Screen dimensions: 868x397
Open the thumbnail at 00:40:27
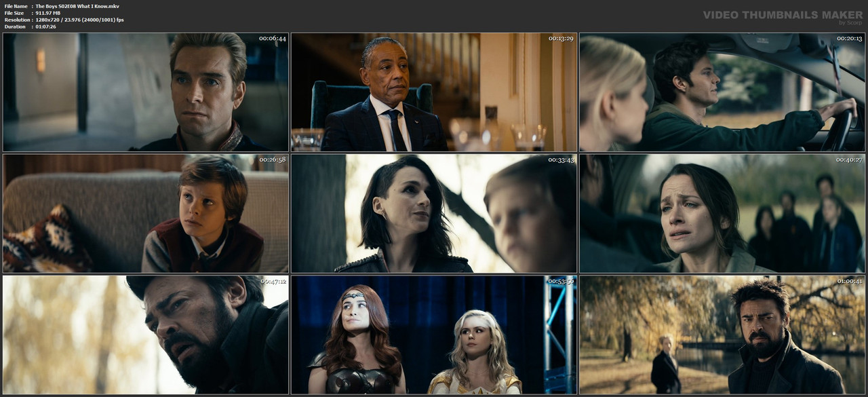click(722, 214)
